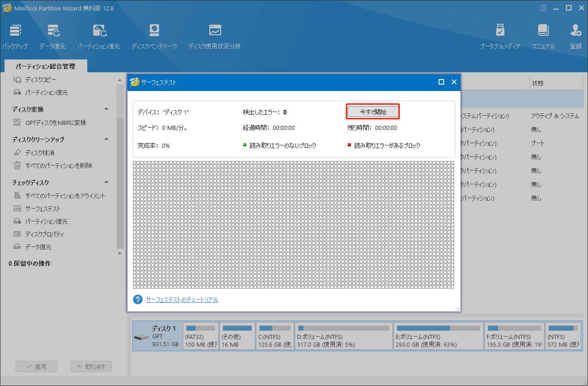Switch to パーティション総合管理 tab

point(45,66)
